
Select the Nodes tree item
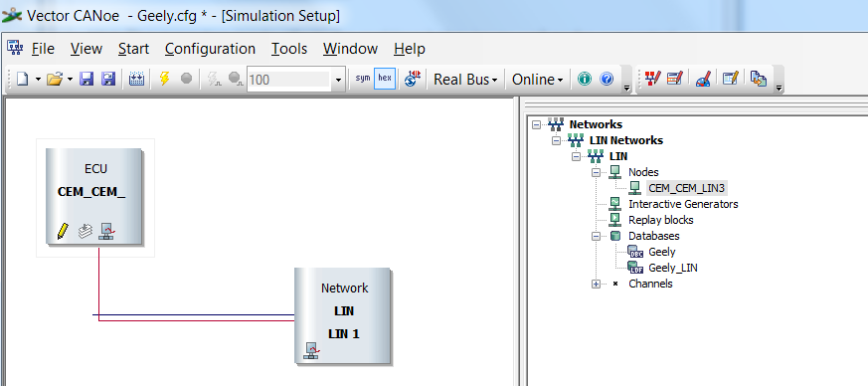point(643,173)
